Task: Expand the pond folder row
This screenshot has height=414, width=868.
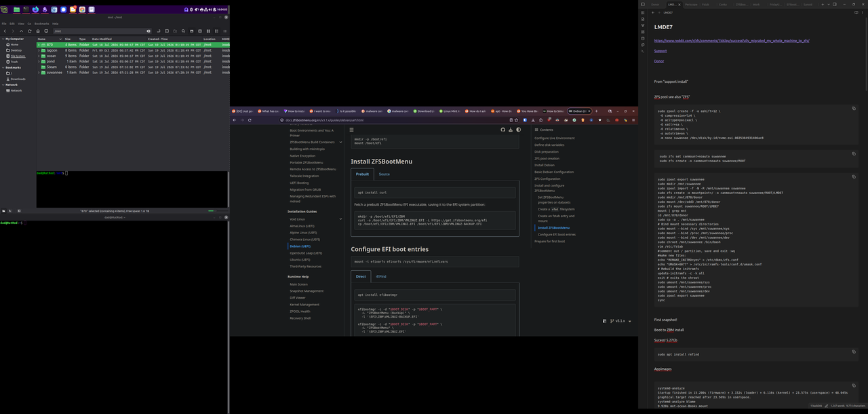Action: pos(39,61)
